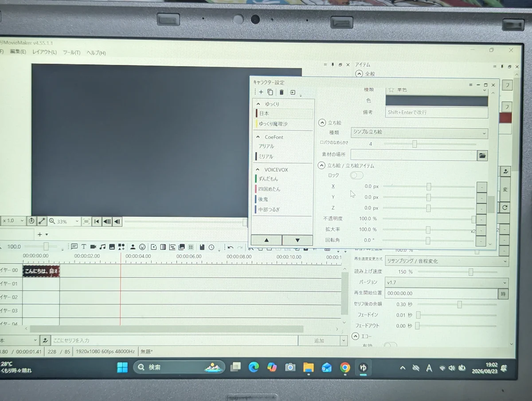Image resolution: width=532 pixels, height=401 pixels.
Task: Collapse the エコー section
Action: click(356, 336)
